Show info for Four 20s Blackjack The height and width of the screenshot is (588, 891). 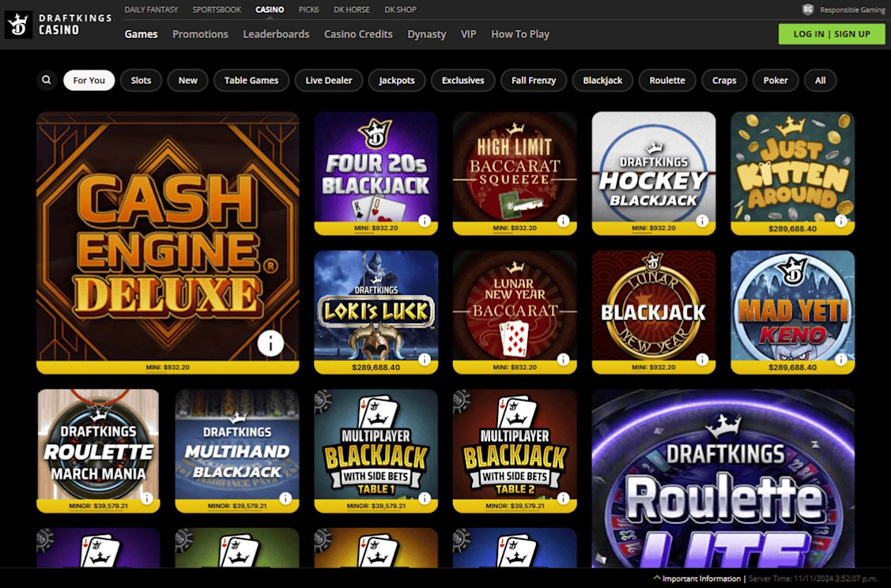click(x=425, y=221)
